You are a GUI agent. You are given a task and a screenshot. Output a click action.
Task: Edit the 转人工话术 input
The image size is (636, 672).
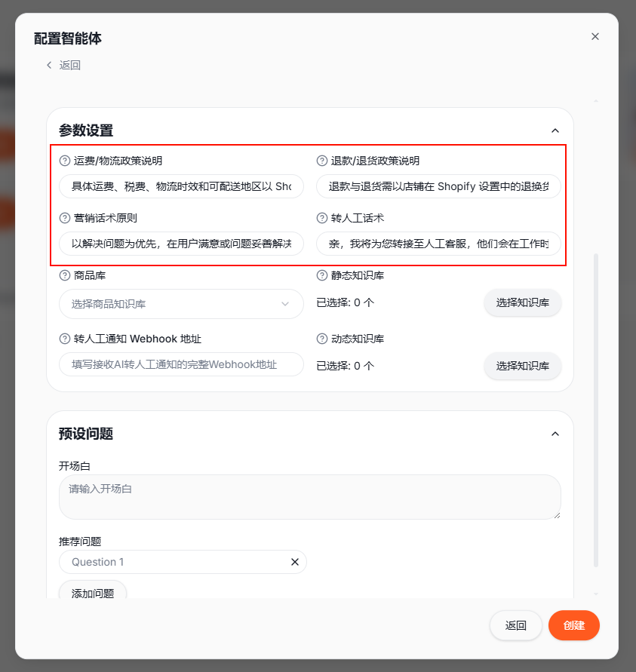438,244
